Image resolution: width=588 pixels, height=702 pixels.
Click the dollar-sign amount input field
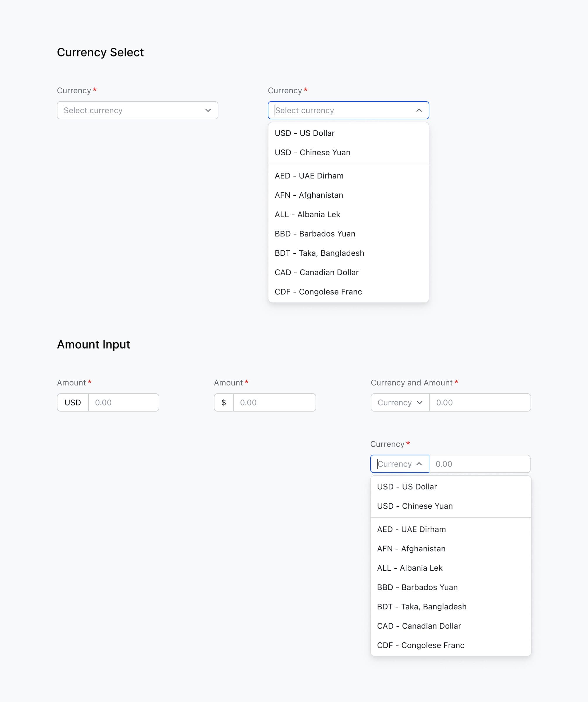[x=274, y=402]
